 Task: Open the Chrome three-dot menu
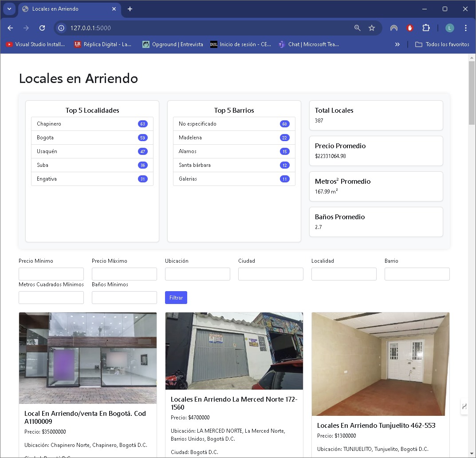[x=466, y=28]
